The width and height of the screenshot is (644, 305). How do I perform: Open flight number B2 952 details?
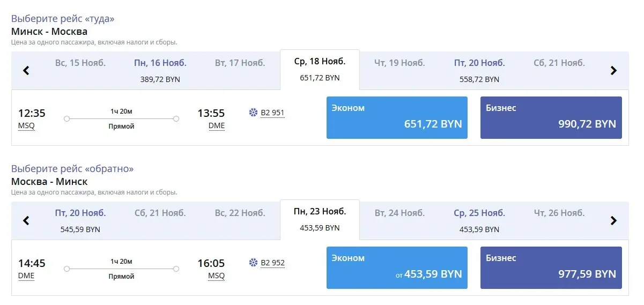tap(272, 263)
